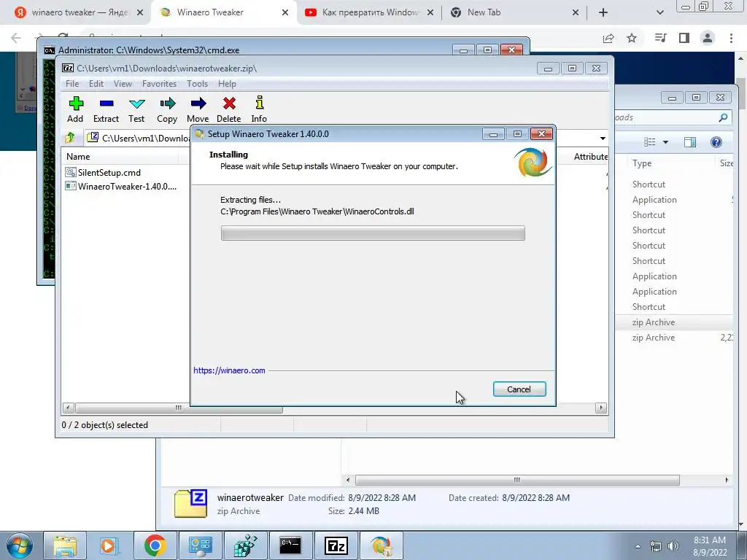Open a new Chrome tab with plus button
Image resolution: width=747 pixels, height=560 pixels.
pos(603,13)
